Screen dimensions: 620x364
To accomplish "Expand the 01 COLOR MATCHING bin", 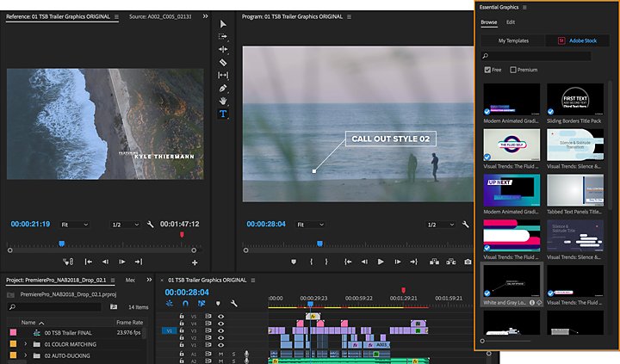I will (x=26, y=344).
